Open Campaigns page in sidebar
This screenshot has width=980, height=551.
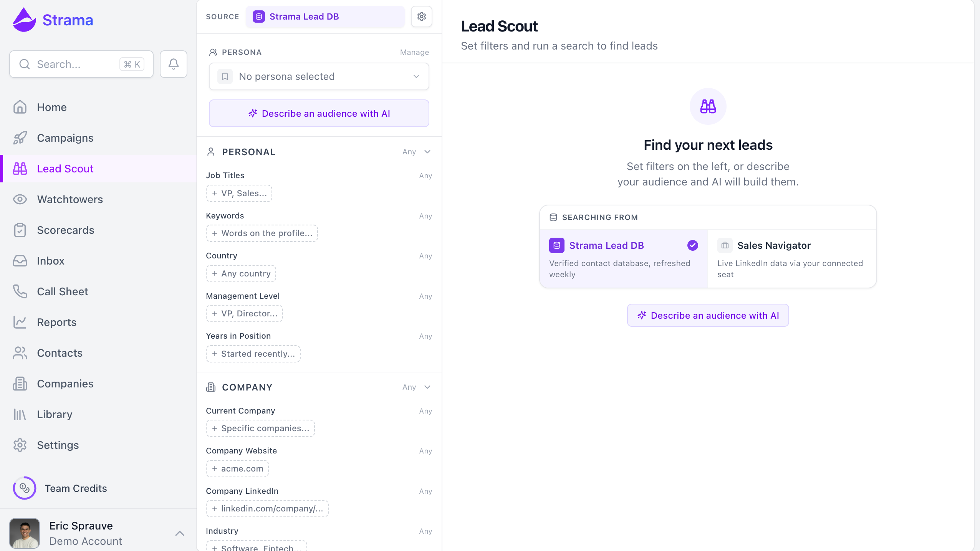(98, 138)
